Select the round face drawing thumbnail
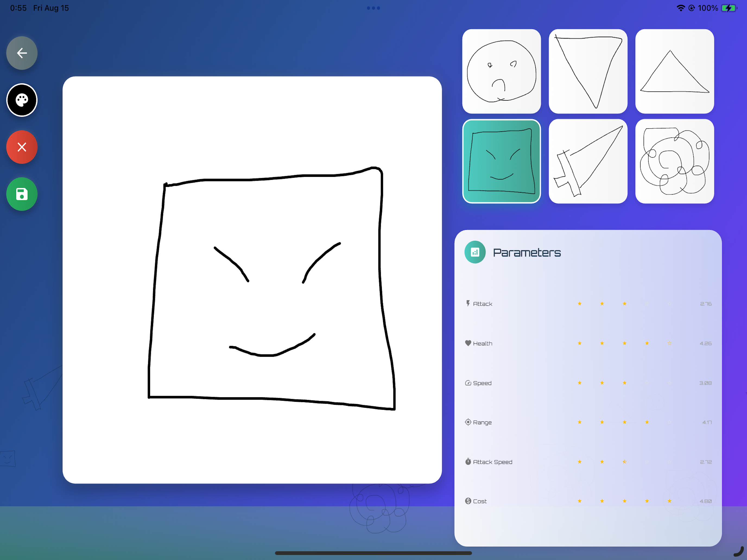This screenshot has height=560, width=747. click(x=502, y=71)
